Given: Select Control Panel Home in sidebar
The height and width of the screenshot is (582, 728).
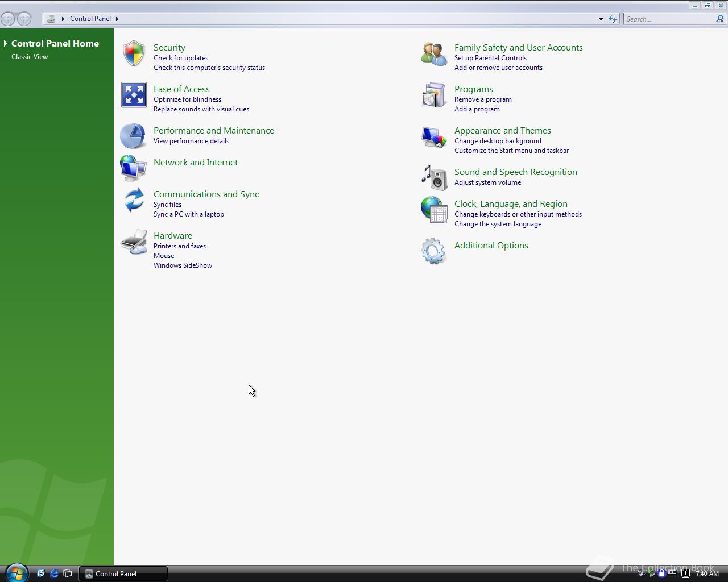Looking at the screenshot, I should click(x=55, y=43).
